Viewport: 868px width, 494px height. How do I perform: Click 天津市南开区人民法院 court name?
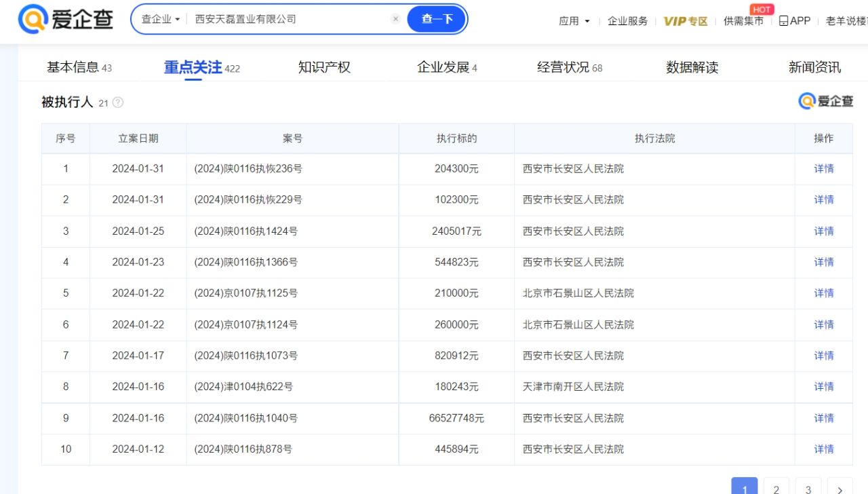(x=573, y=387)
